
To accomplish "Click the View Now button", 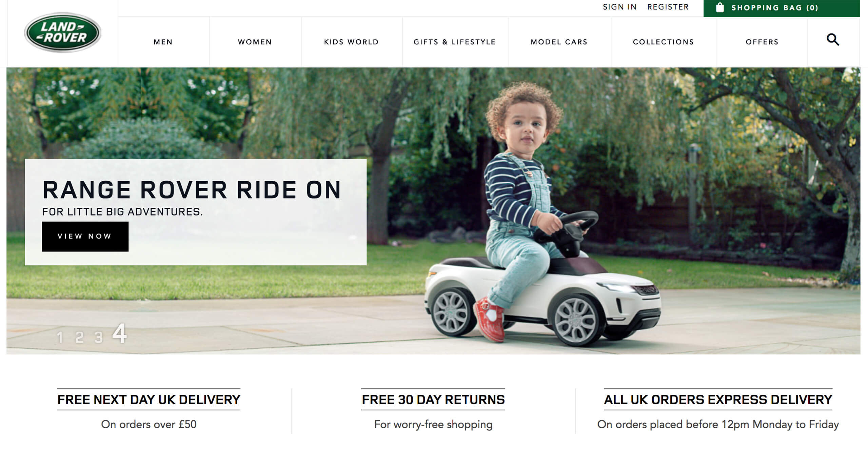I will tap(85, 237).
